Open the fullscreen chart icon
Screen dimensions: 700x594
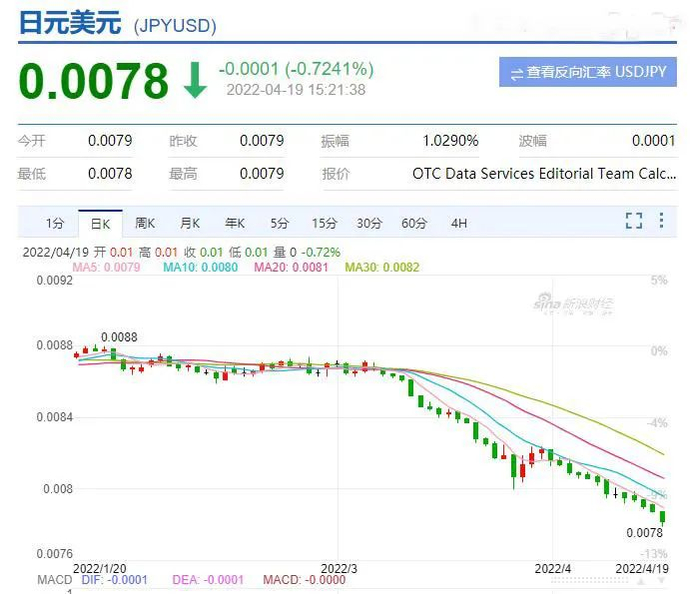point(634,220)
